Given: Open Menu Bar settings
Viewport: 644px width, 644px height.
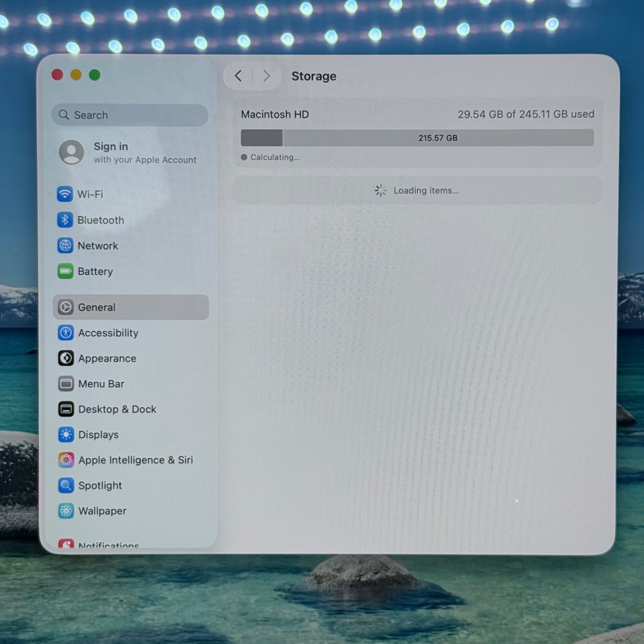Looking at the screenshot, I should 101,384.
